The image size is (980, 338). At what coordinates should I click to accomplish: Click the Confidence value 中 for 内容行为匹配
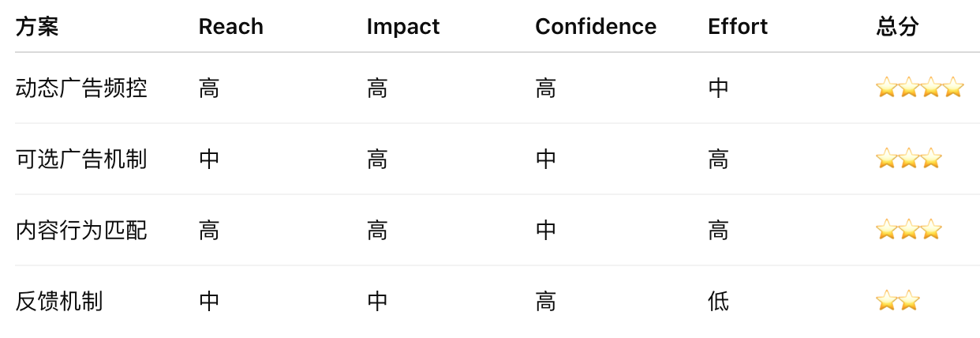546,230
